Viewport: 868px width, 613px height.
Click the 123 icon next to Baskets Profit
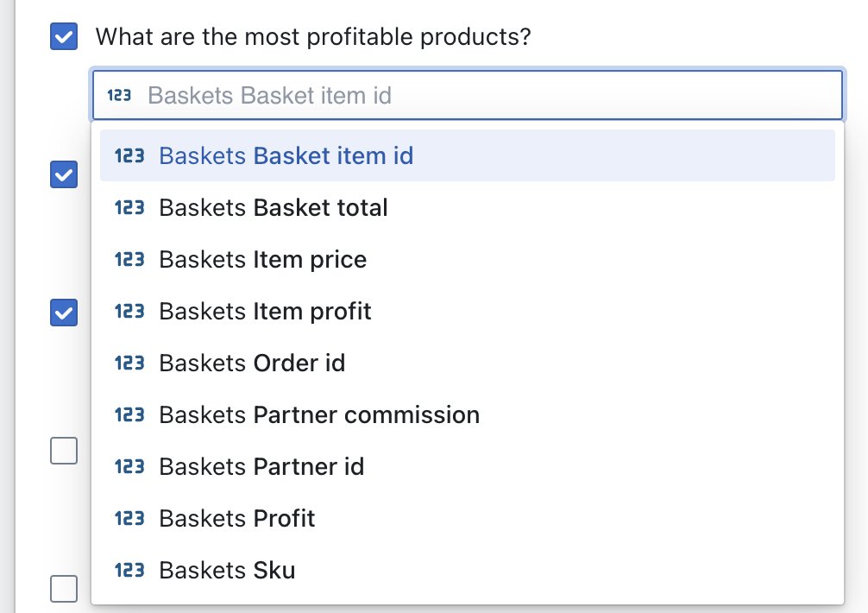tap(128, 519)
